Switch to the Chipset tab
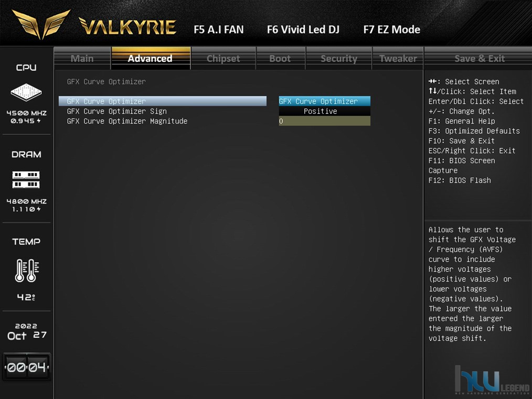The width and height of the screenshot is (532, 399). point(224,58)
